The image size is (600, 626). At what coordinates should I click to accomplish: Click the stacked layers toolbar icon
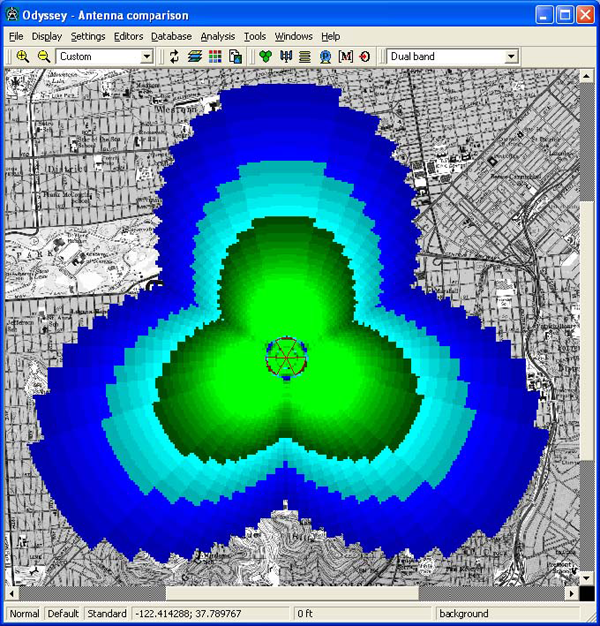(195, 57)
